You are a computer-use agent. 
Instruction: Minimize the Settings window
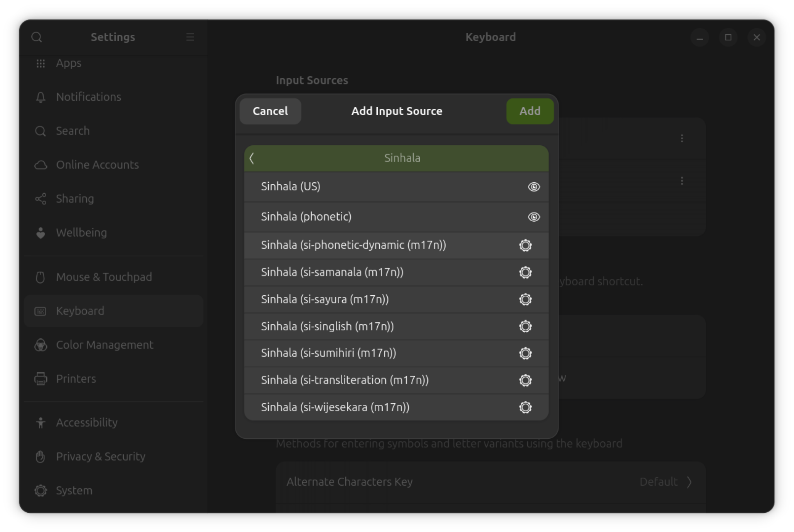(700, 37)
